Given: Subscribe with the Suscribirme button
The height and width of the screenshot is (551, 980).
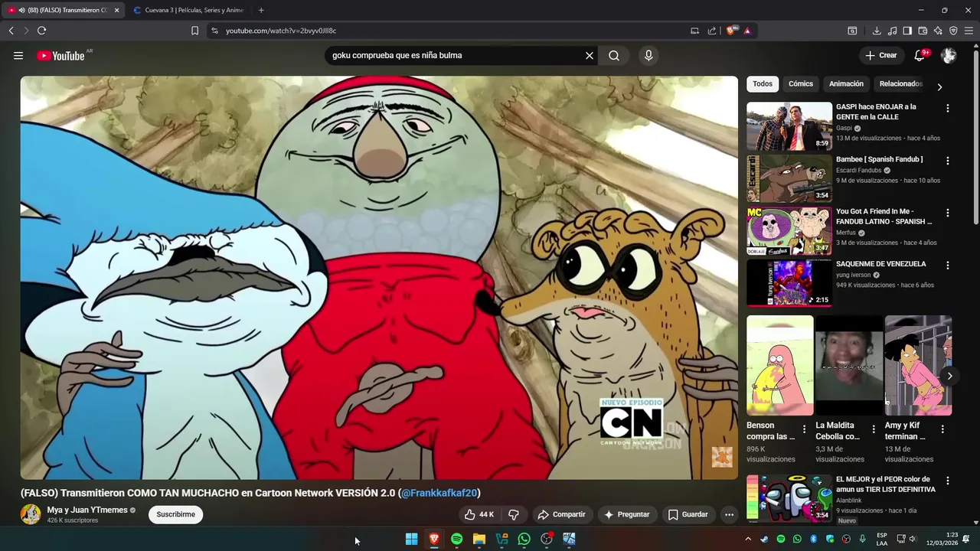Looking at the screenshot, I should (x=175, y=514).
